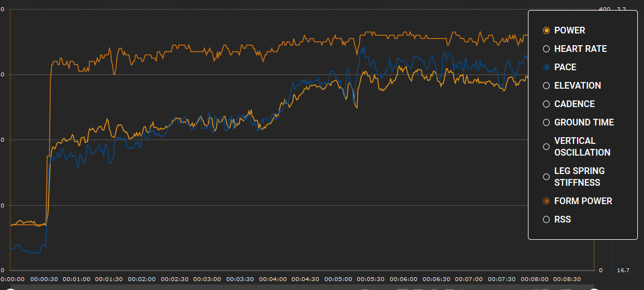Select the CADENCE option
This screenshot has width=644, height=290.
click(546, 104)
